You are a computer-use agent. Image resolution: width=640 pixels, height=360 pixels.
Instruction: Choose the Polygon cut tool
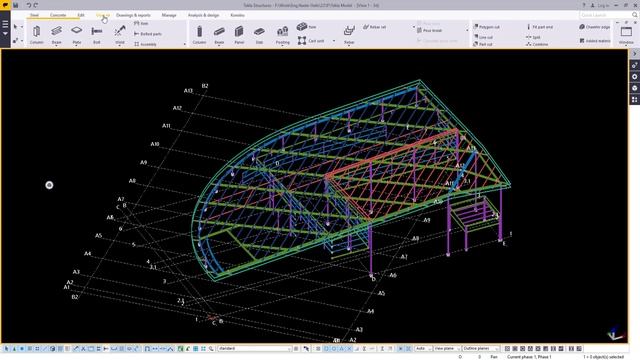[487, 27]
